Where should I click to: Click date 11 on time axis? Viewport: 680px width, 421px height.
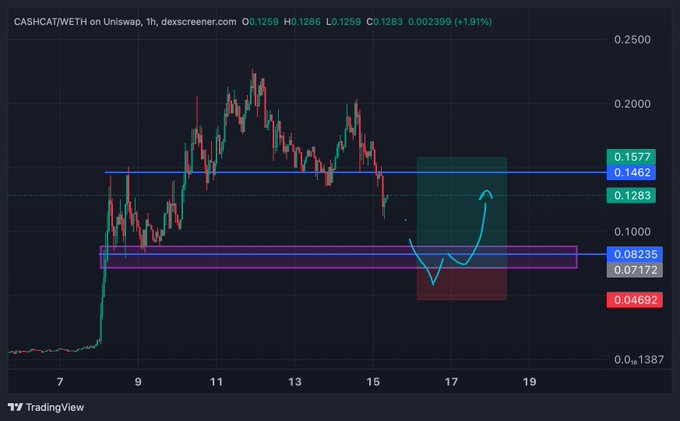(x=216, y=382)
